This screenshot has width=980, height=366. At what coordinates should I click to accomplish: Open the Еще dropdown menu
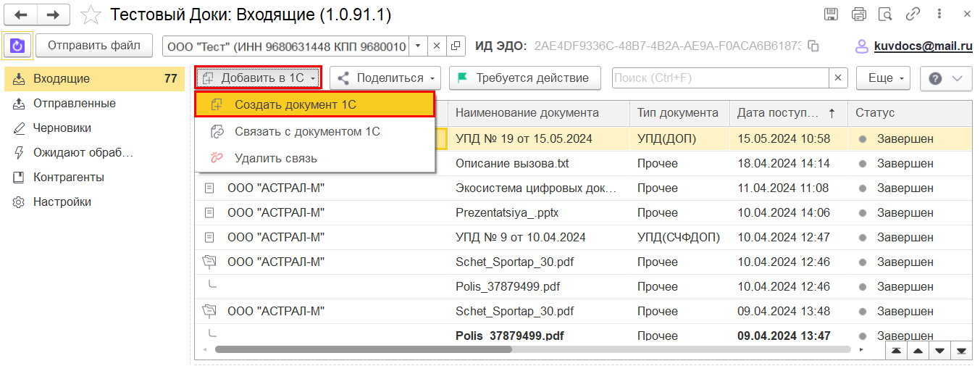(883, 78)
